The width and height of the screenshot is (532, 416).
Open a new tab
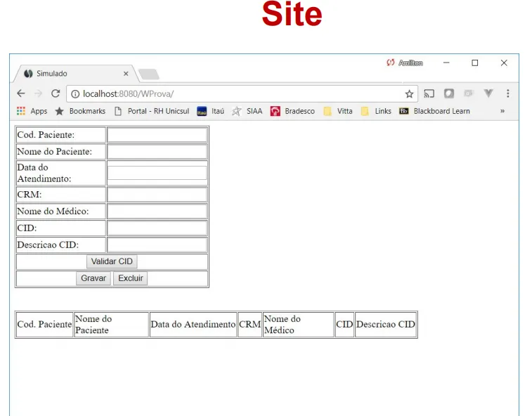pos(149,74)
